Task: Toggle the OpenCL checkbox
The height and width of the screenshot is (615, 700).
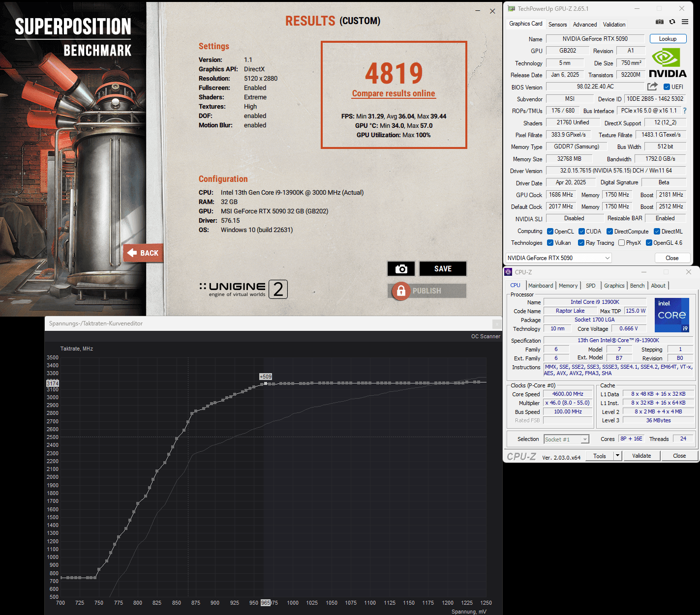Action: click(x=550, y=232)
